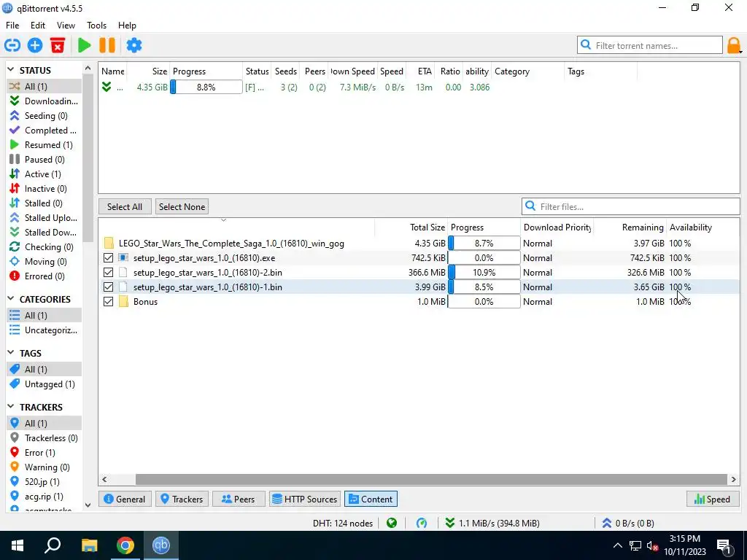Select the Moving (0) status filter
The width and height of the screenshot is (747, 560).
click(43, 262)
